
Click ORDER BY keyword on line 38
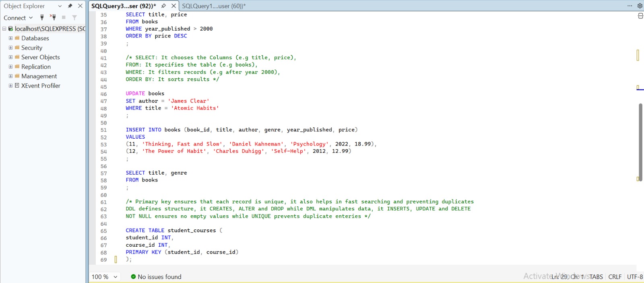(x=138, y=36)
